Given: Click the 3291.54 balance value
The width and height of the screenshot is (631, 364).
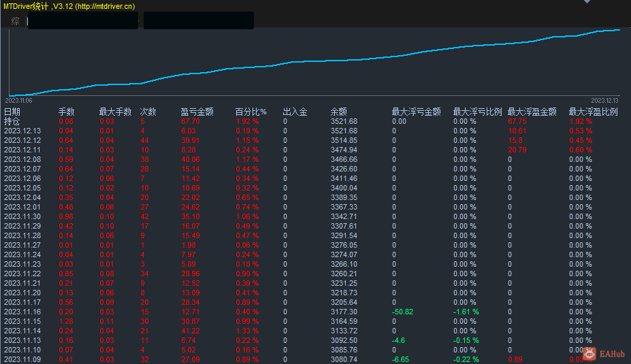Looking at the screenshot, I should tap(344, 235).
